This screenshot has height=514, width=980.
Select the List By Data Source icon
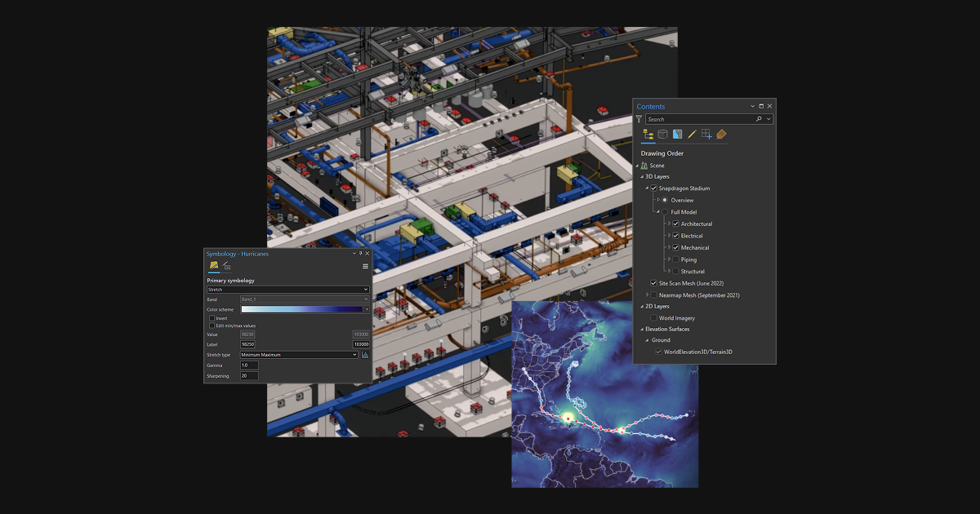pyautogui.click(x=661, y=134)
